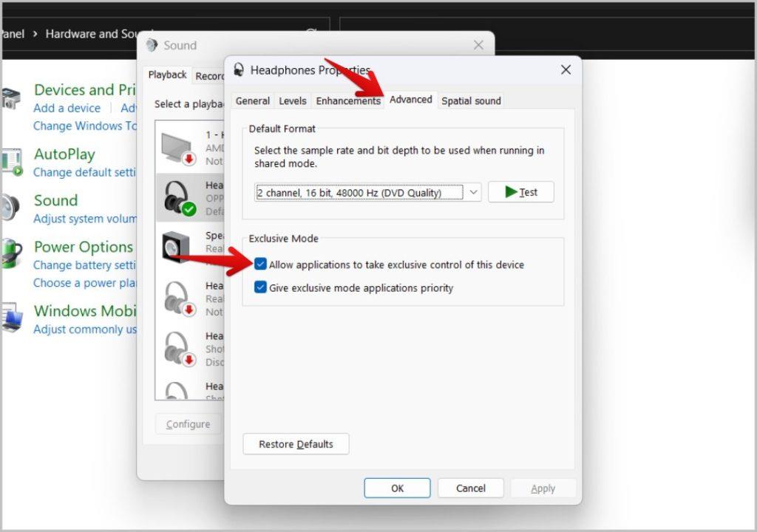Click the selected format text 2 channel 16 bit
Viewport: 757px width, 532px height.
point(349,193)
